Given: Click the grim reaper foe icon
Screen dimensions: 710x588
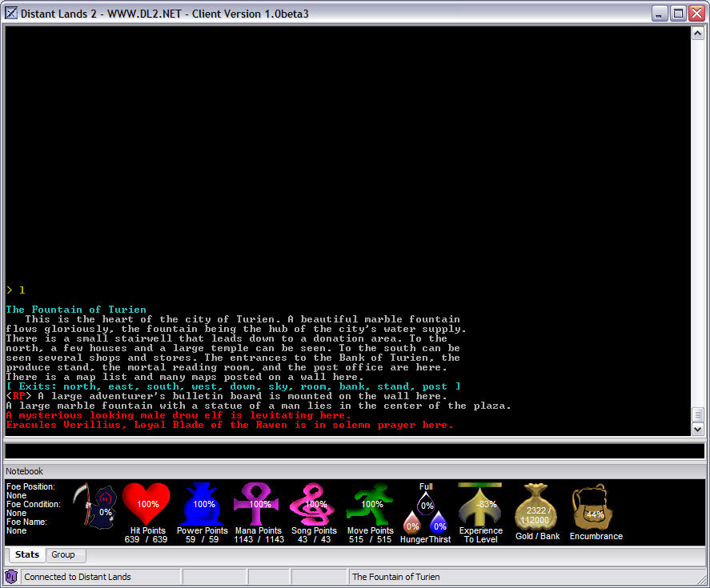Looking at the screenshot, I should [95, 506].
